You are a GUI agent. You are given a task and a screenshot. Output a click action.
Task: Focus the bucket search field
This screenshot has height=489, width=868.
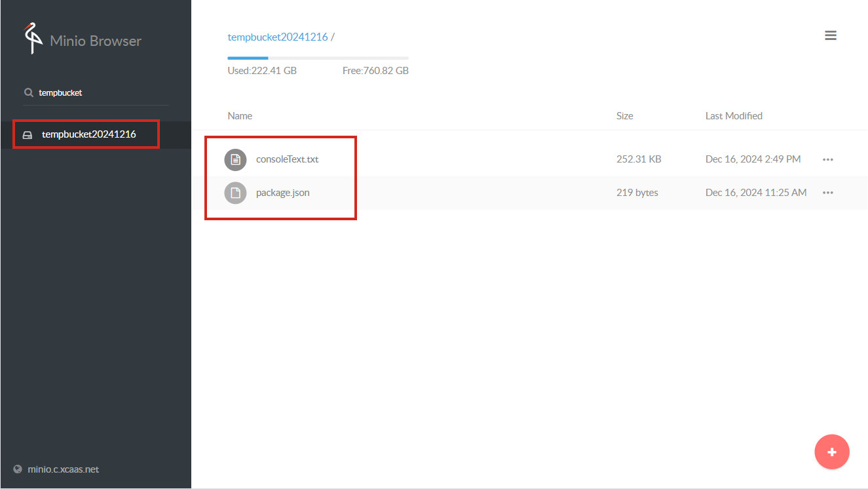tap(96, 92)
